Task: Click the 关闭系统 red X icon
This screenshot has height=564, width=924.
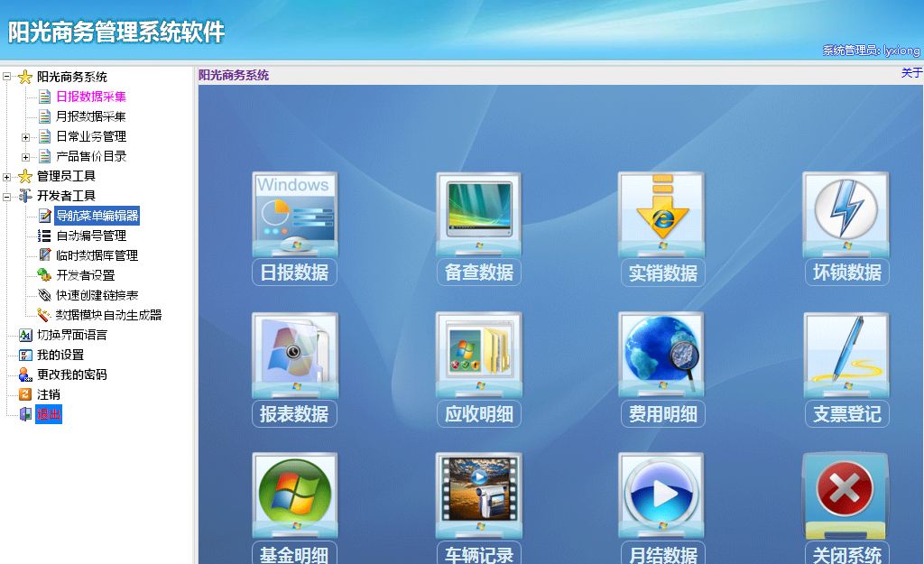Action: 846,495
